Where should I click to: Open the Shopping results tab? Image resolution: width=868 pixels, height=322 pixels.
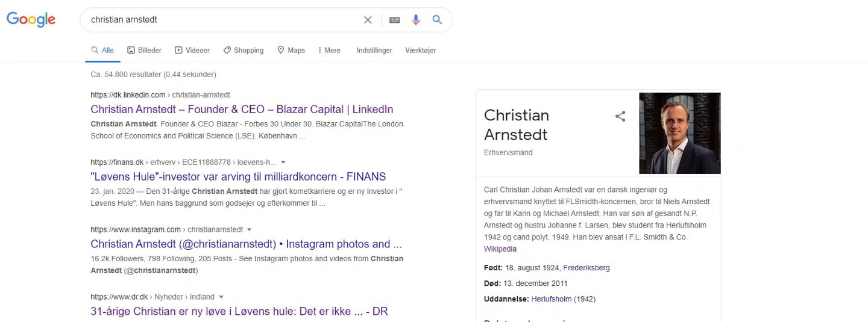[x=244, y=51]
